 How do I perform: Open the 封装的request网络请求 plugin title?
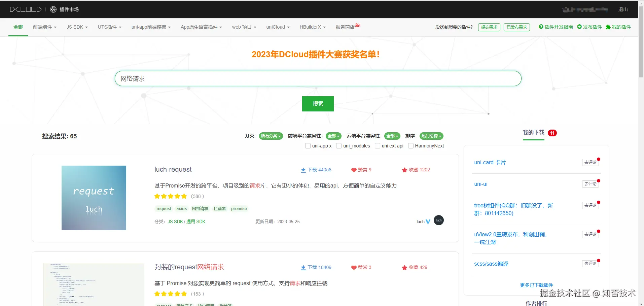189,267
